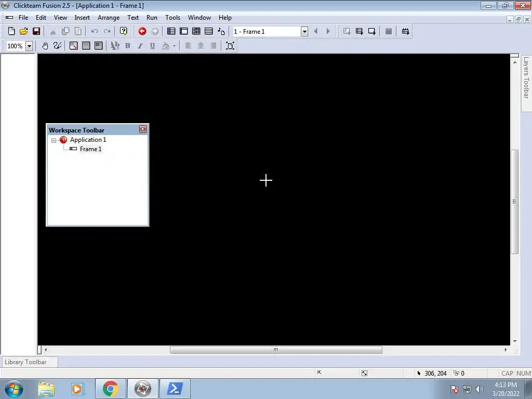Click the Undo arrow icon
This screenshot has width=532, height=399.
click(95, 31)
